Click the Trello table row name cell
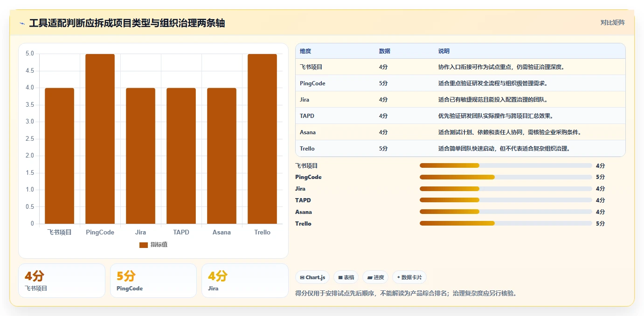 coord(307,149)
